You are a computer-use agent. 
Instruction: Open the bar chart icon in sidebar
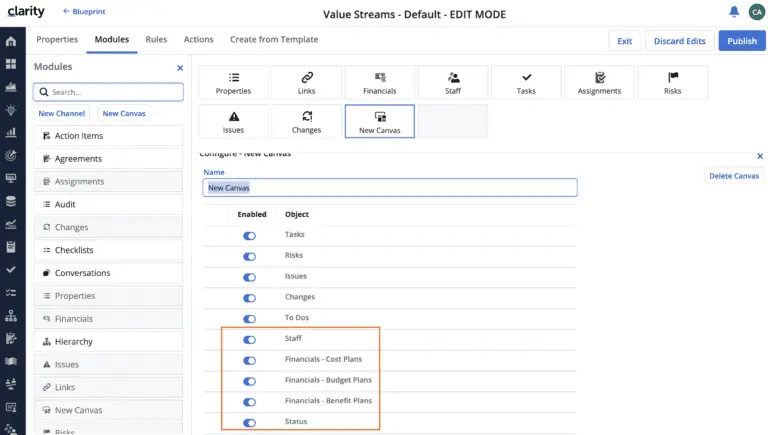(x=11, y=133)
